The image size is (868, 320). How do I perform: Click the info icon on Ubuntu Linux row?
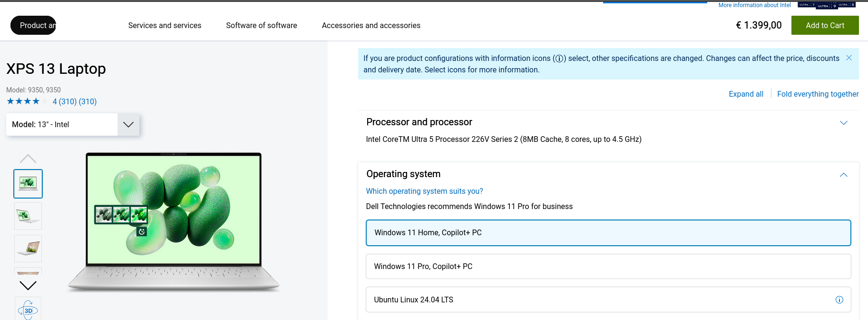839,300
